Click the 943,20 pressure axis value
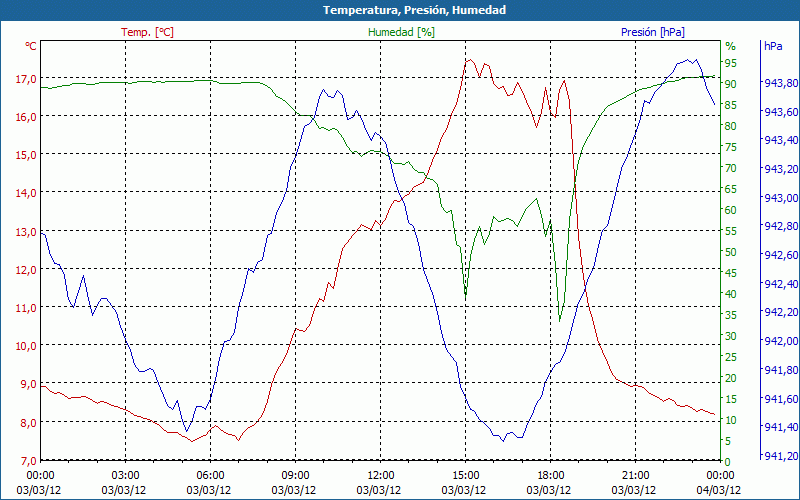Screen dimensions: 800x500 point(780,169)
